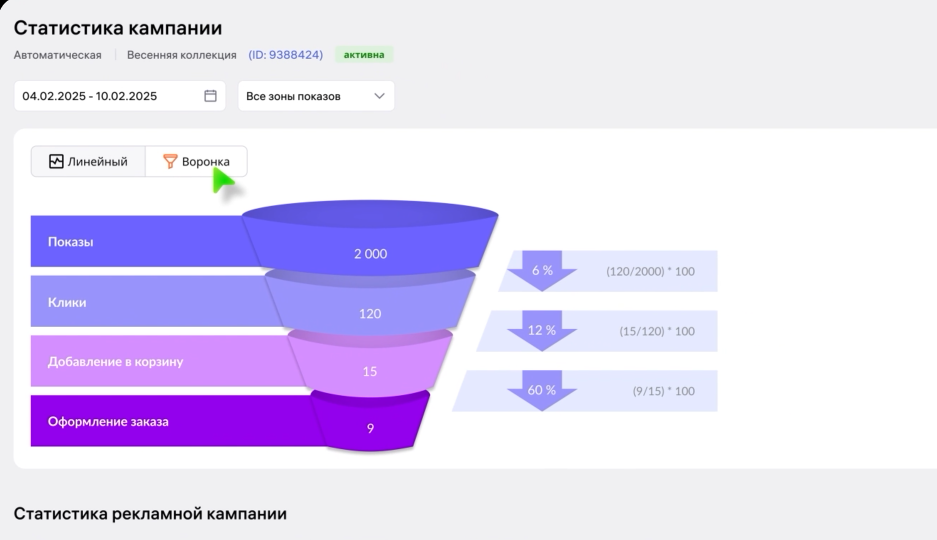Switch to the Воронка funnel view
This screenshot has height=540, width=937.
(x=196, y=161)
